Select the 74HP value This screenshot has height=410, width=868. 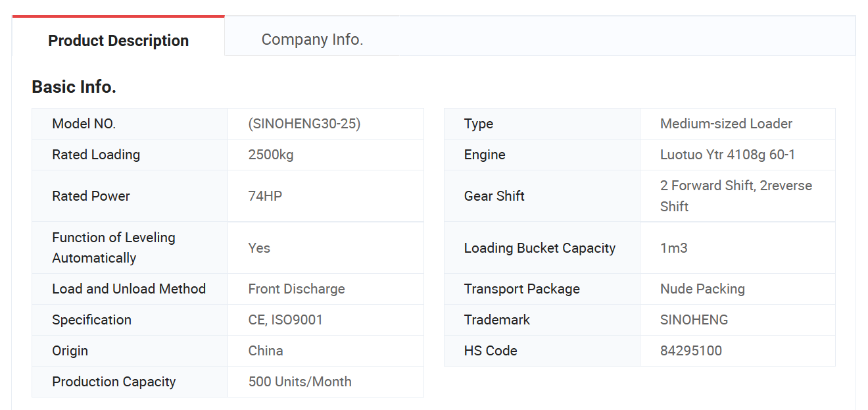pyautogui.click(x=265, y=196)
